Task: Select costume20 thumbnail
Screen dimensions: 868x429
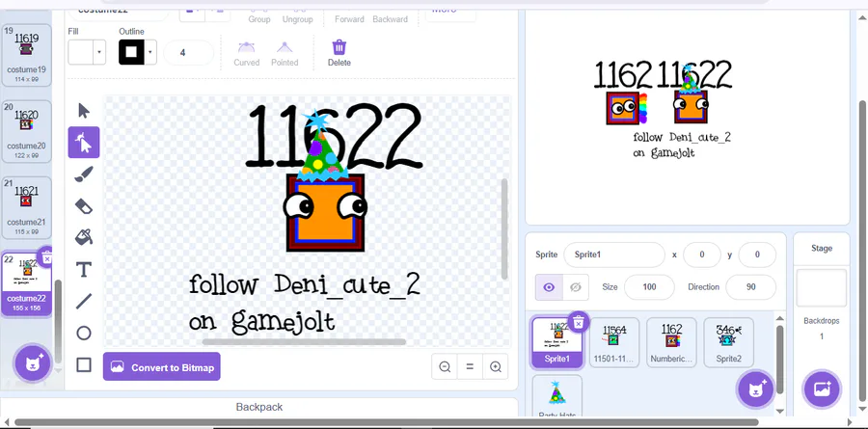Action: pos(27,132)
